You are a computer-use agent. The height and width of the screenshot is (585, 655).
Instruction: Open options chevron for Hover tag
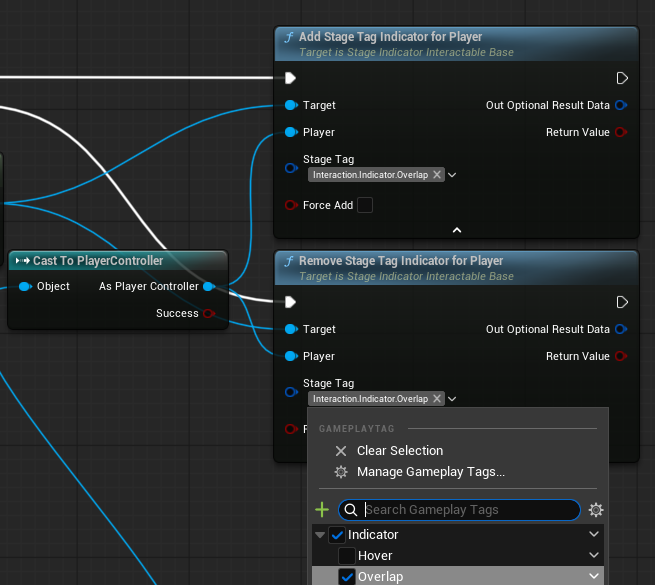pos(594,555)
